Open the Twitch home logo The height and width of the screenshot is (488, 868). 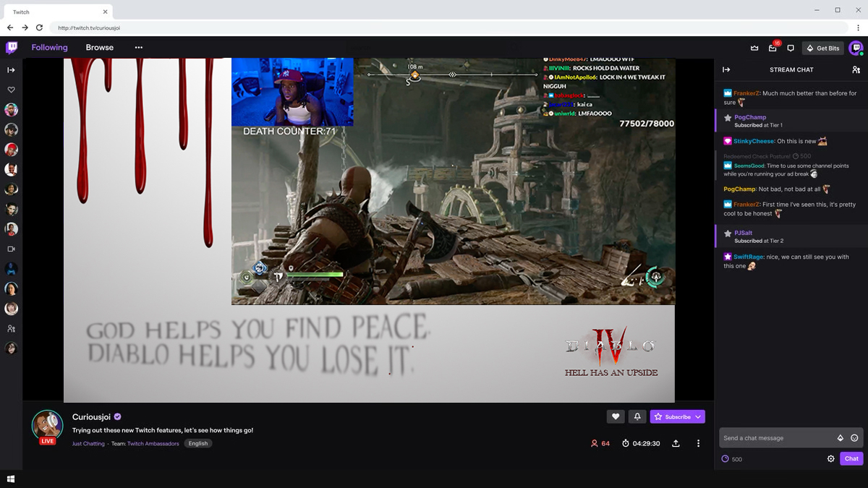click(12, 48)
